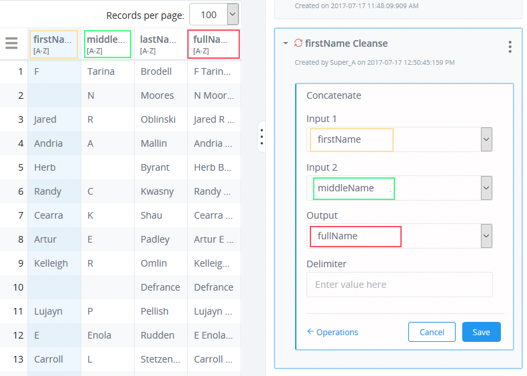527x376 pixels.
Task: Collapse the firstName Cleanse panel arrow
Action: click(285, 43)
